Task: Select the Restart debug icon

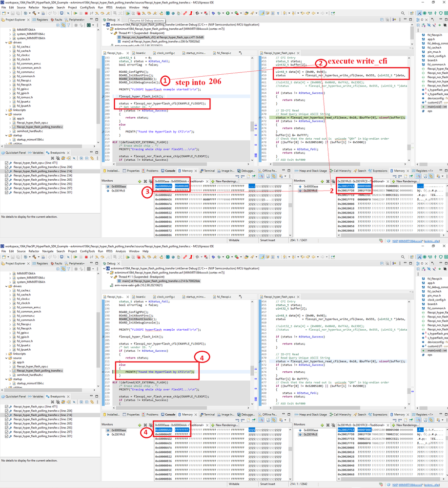Action: click(x=161, y=13)
